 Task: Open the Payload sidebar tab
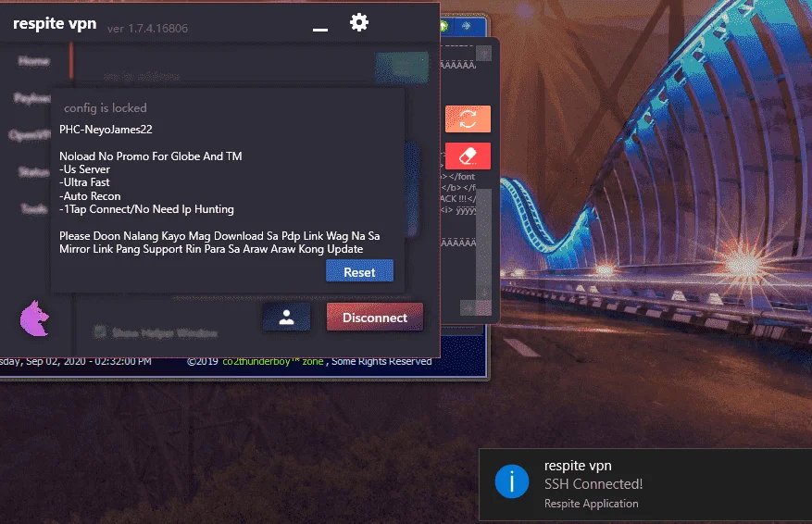pos(32,98)
